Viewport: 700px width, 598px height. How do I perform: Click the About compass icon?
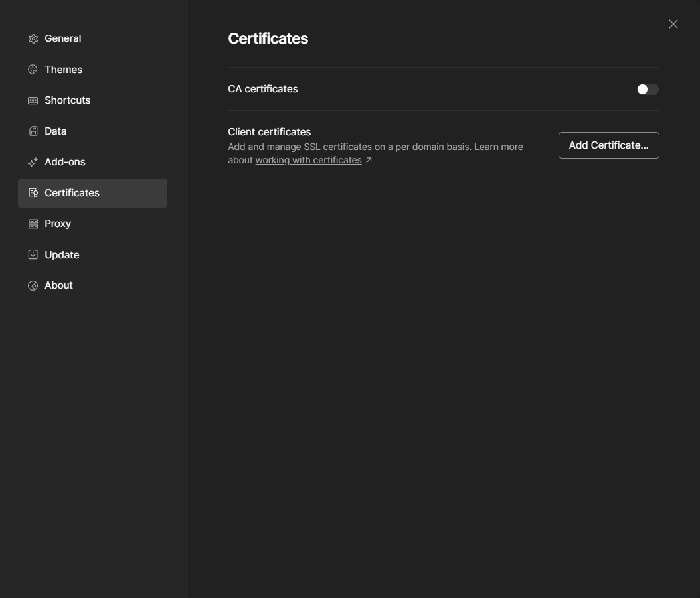(x=33, y=285)
